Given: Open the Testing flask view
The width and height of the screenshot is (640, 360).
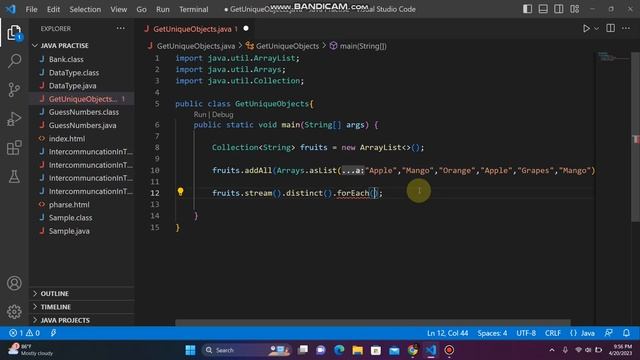Looking at the screenshot, I should pyautogui.click(x=14, y=176).
